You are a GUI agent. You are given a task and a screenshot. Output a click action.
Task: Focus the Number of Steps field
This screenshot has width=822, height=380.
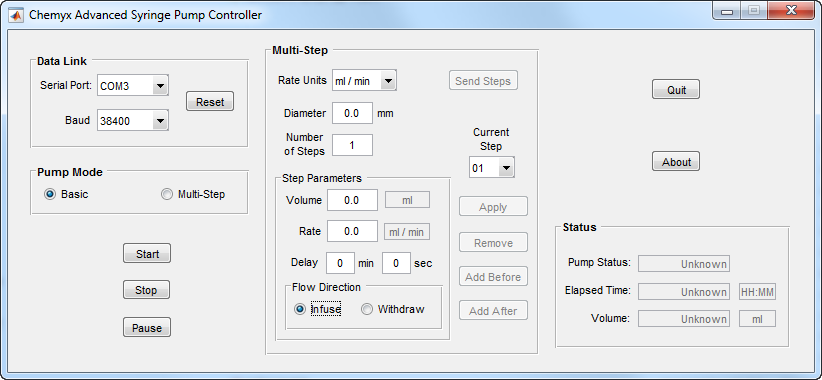(x=352, y=145)
